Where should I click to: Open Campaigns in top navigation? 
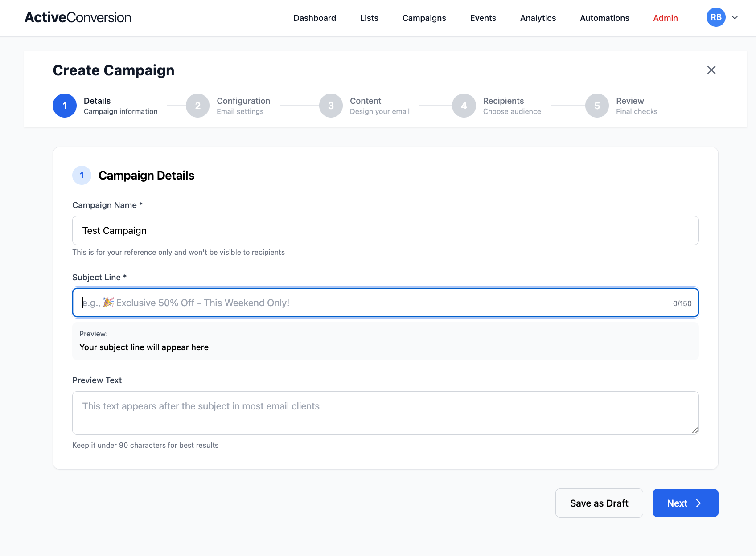(424, 18)
